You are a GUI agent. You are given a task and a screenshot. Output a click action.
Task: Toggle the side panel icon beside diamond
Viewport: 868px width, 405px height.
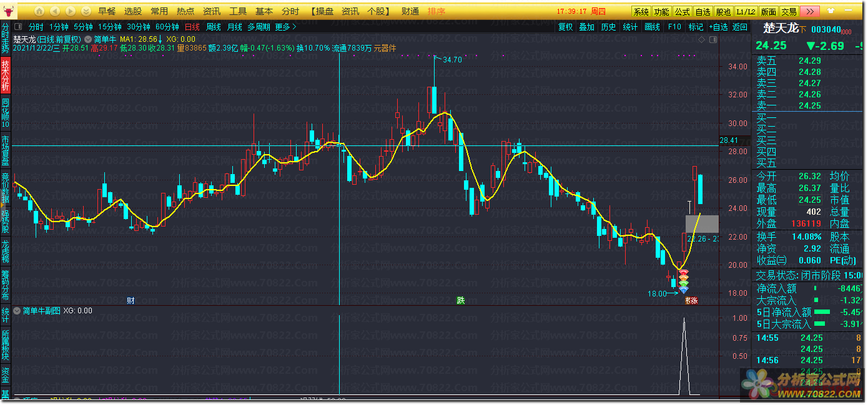tap(713, 40)
